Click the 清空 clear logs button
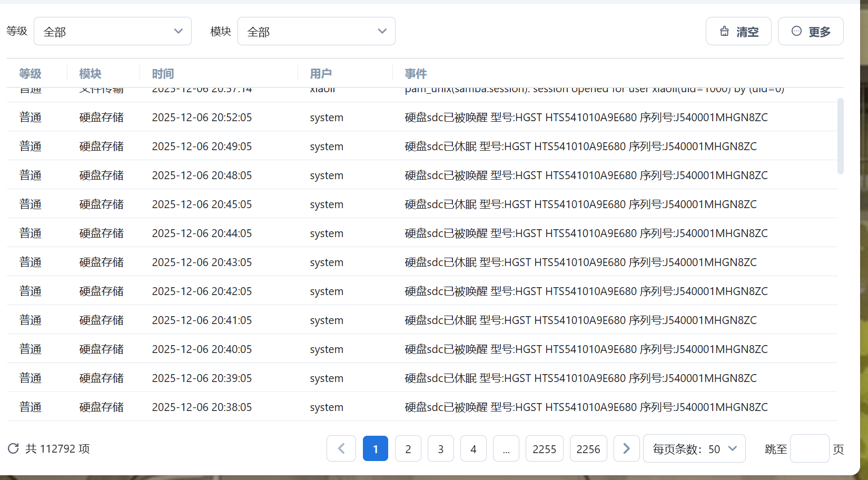The image size is (868, 480). (x=738, y=31)
